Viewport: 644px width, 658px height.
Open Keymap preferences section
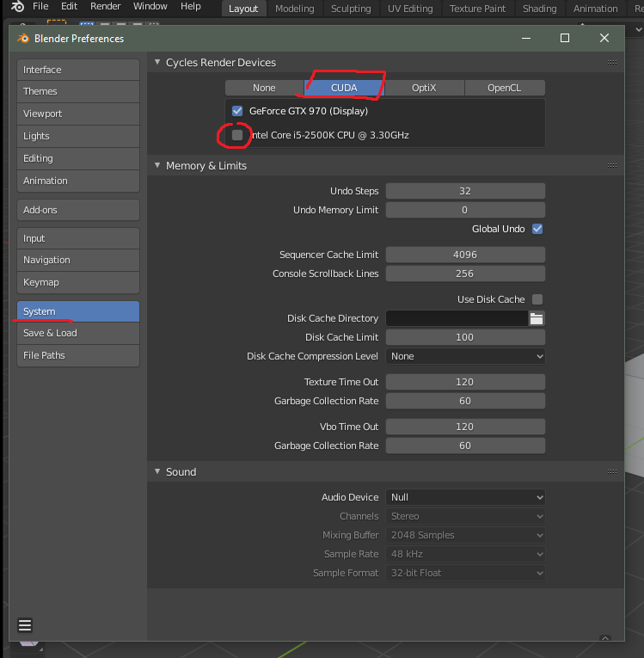click(78, 282)
